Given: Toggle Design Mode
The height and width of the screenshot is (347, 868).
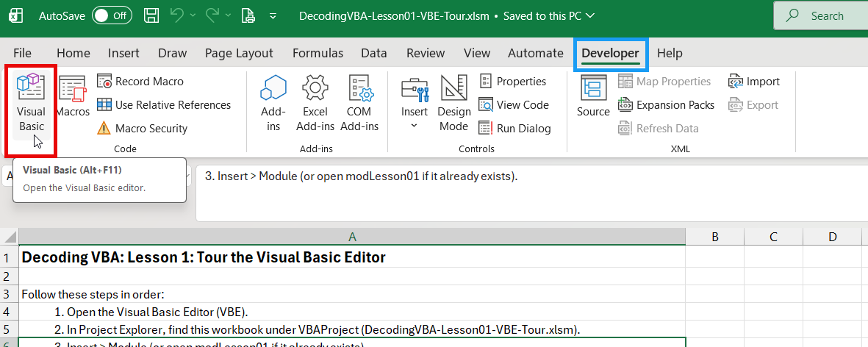Looking at the screenshot, I should coord(453,104).
